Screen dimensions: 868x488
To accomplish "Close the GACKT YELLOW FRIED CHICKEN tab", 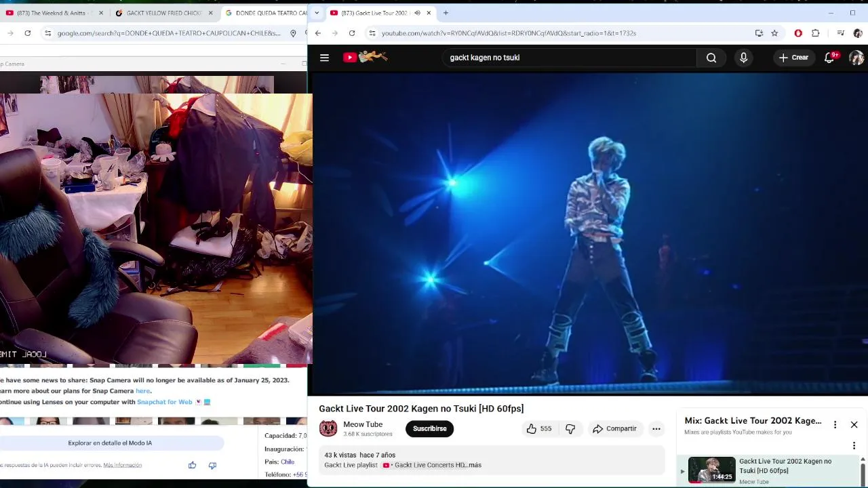I will (x=211, y=13).
